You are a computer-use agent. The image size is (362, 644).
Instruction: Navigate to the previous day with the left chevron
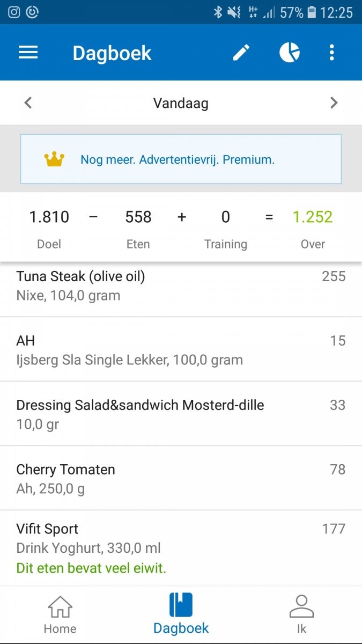tap(27, 103)
